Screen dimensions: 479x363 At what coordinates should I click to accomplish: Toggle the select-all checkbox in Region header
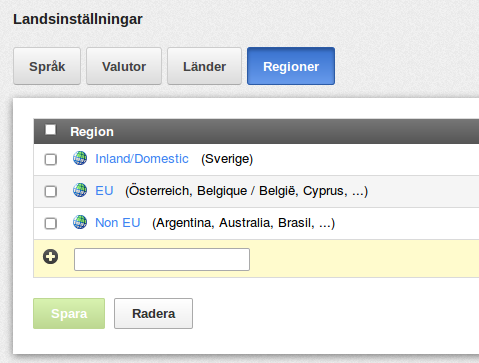pos(51,130)
